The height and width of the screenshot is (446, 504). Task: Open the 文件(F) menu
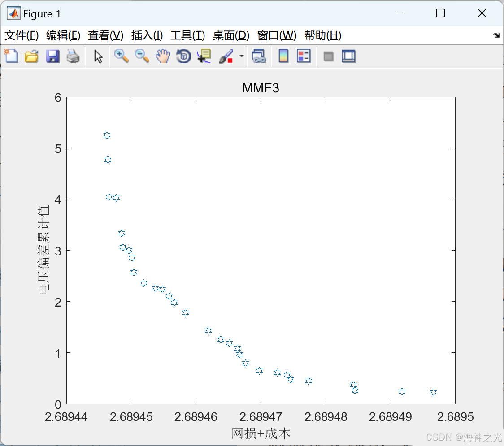point(22,35)
